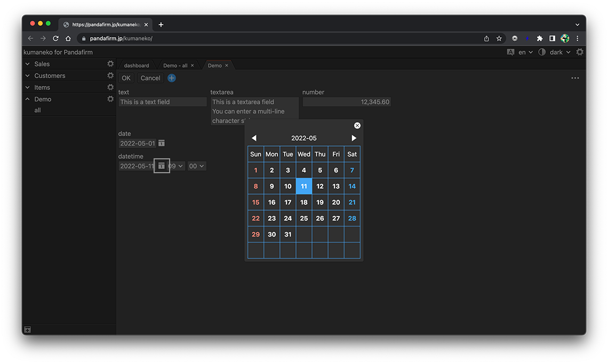
Task: Close the calendar popup with X icon
Action: click(x=357, y=126)
